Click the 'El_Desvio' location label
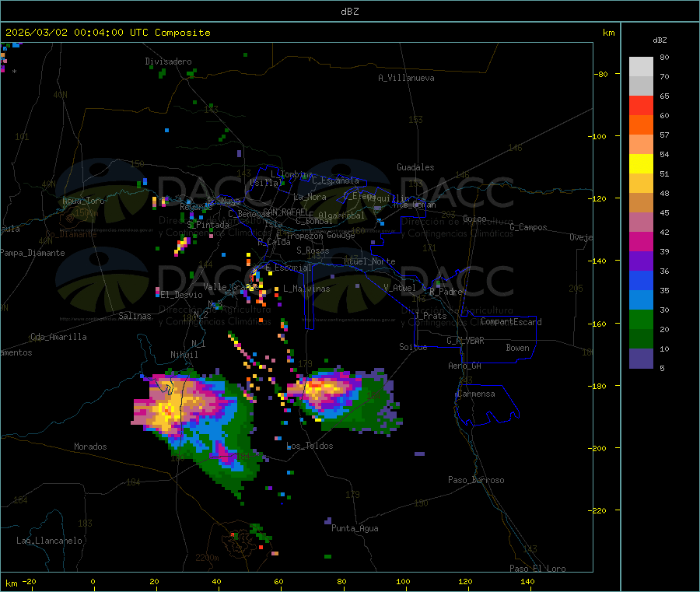Screen dimensions: 700x592 click(182, 295)
